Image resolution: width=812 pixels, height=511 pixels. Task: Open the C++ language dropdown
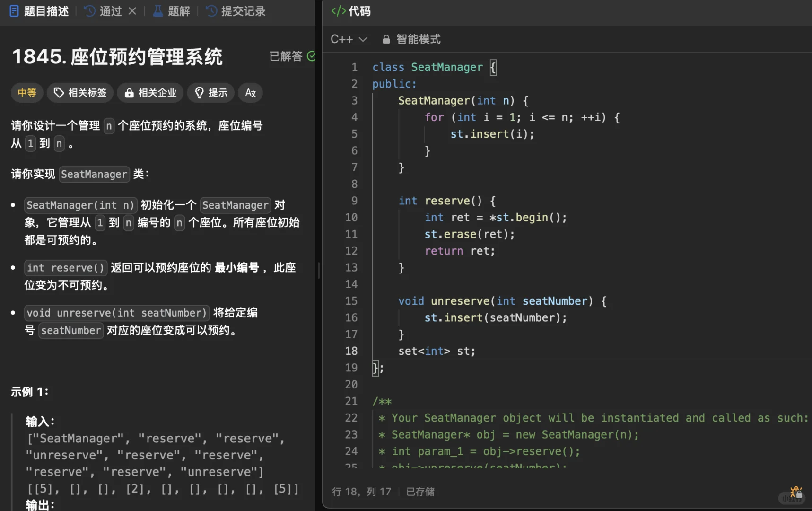pyautogui.click(x=349, y=39)
